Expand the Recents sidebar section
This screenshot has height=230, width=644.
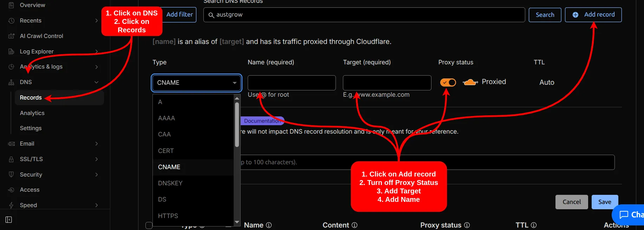[97, 20]
